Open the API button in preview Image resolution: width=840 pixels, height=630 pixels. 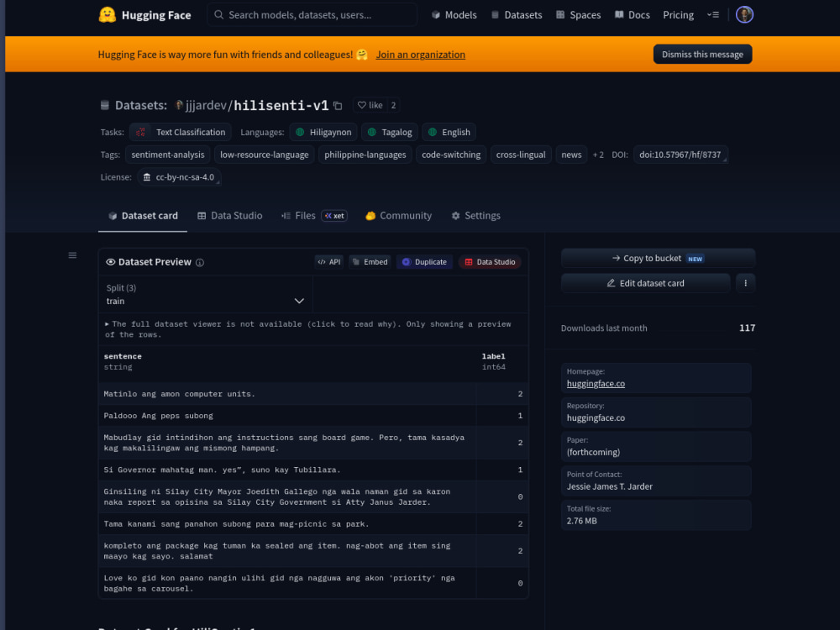coord(329,262)
